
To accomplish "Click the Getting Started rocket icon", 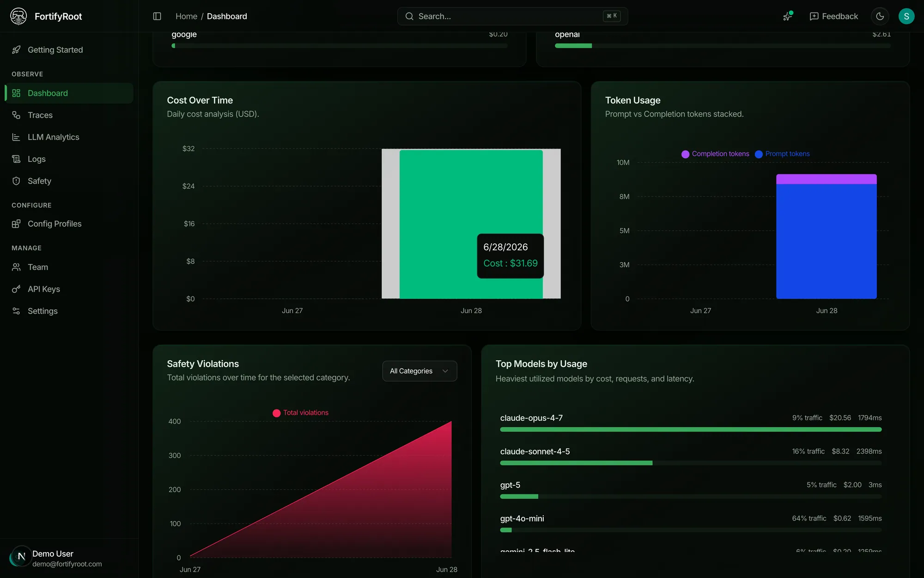I will [x=16, y=49].
